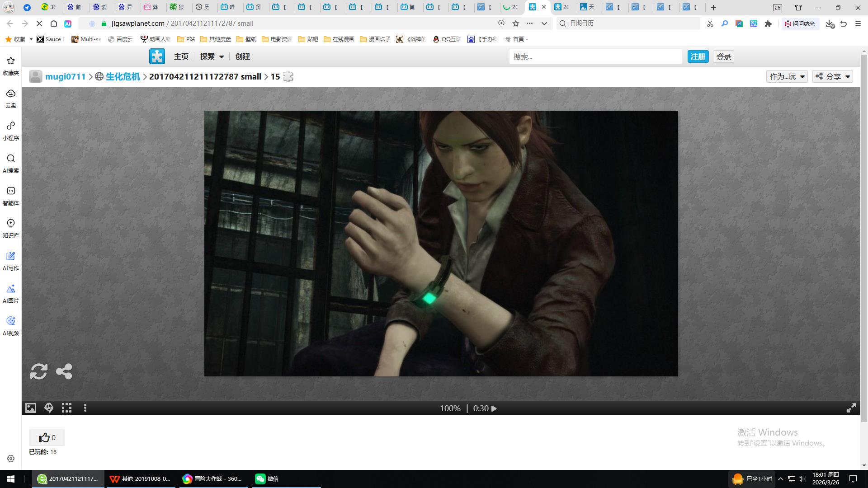Viewport: 868px width, 488px height.
Task: Click the 搜索 search input field
Action: 595,56
